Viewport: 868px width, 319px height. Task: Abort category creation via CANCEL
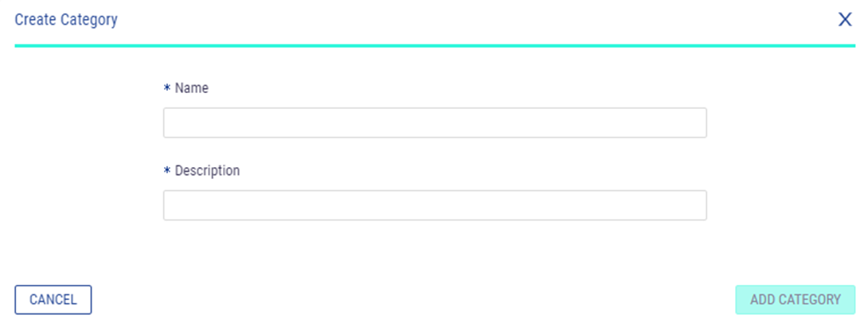[x=53, y=300]
